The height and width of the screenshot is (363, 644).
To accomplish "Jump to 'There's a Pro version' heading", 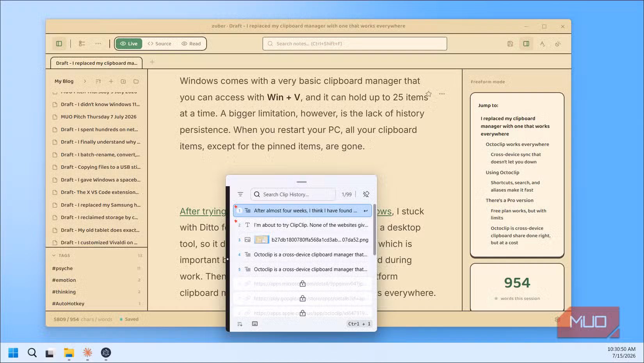I will [509, 200].
